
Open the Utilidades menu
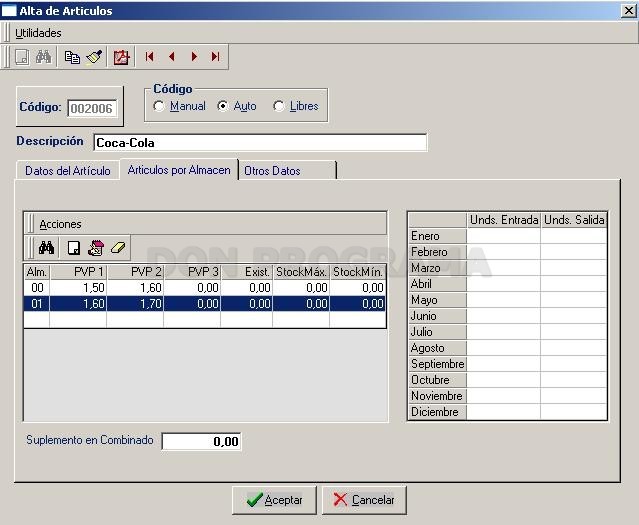tap(38, 33)
